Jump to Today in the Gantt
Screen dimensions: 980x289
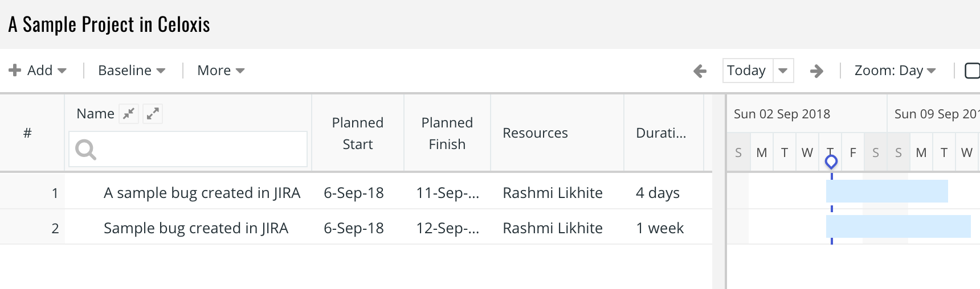coord(747,71)
